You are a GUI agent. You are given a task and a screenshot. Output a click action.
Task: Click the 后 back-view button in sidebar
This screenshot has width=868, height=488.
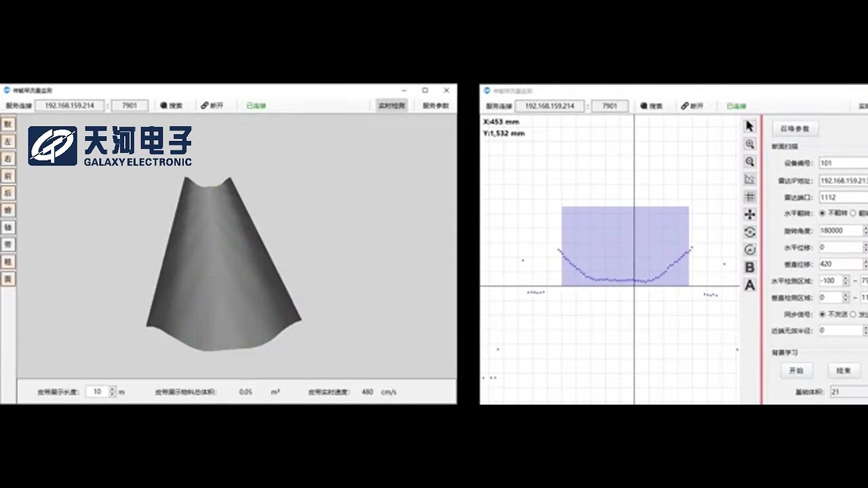coord(8,193)
